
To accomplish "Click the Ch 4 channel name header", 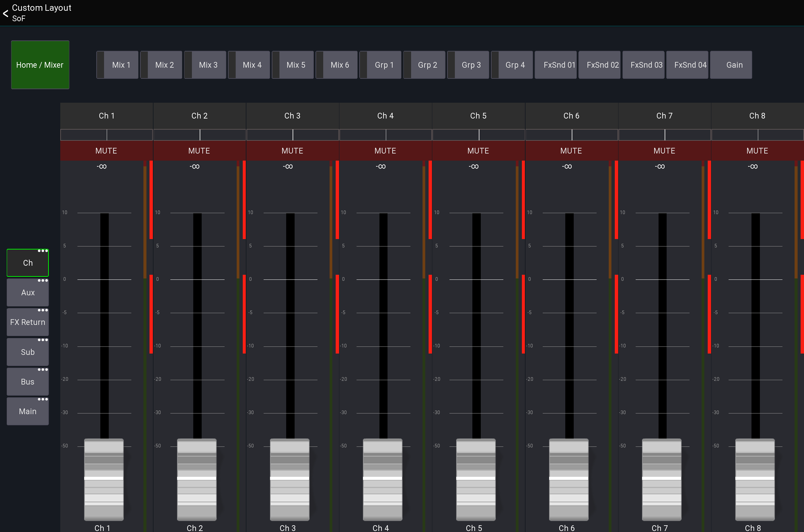I will coord(386,116).
